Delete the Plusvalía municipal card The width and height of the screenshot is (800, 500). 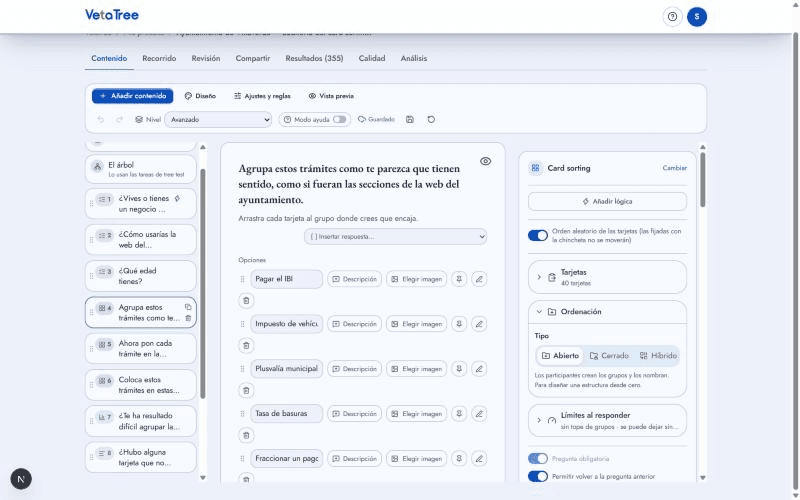(246, 390)
